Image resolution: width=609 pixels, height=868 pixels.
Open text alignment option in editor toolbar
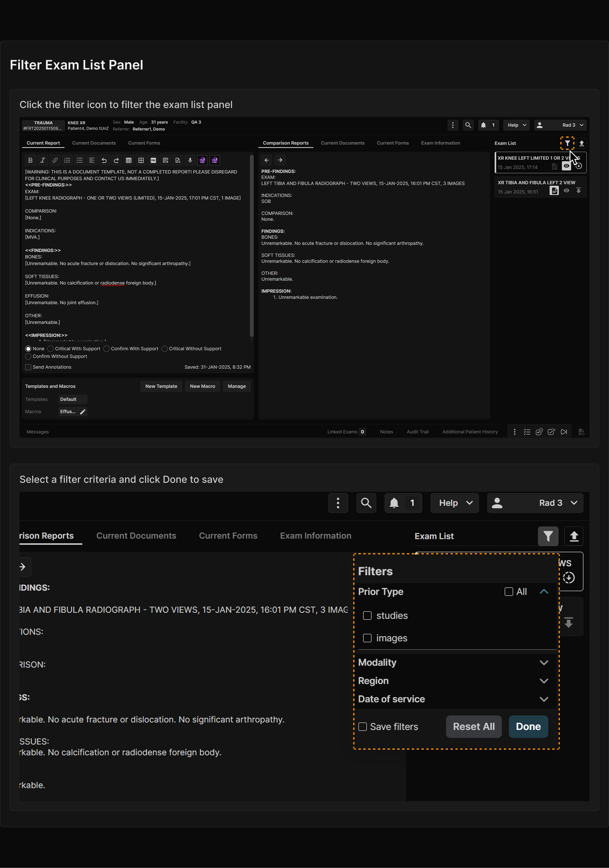[x=92, y=160]
